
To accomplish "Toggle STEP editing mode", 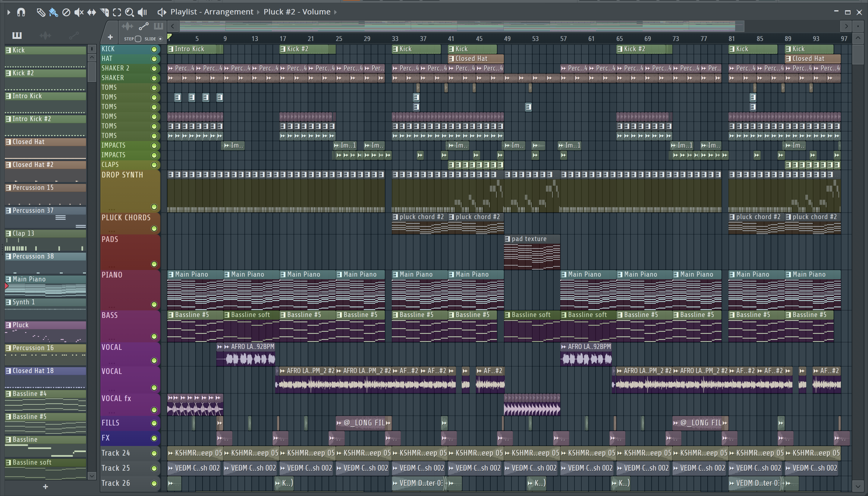I will 138,39.
